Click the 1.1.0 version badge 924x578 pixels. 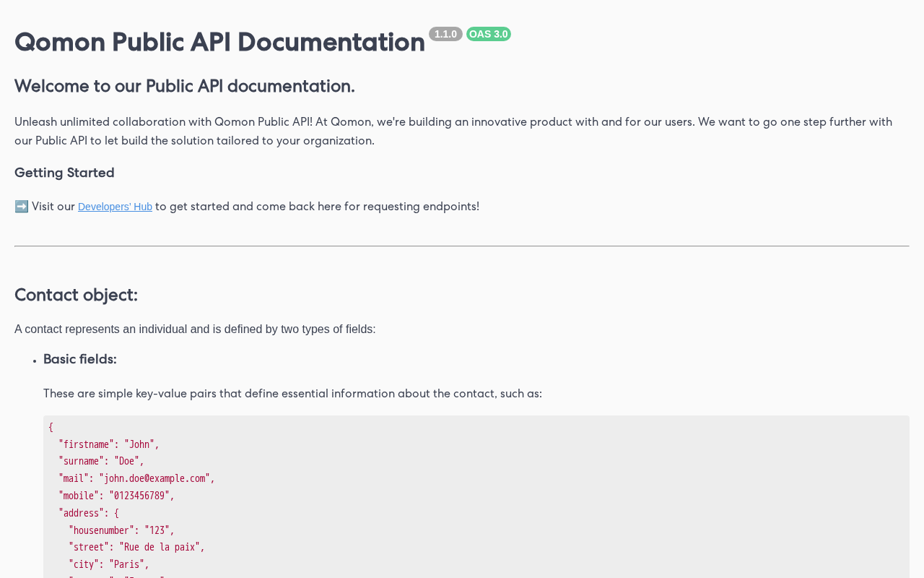[x=445, y=34]
